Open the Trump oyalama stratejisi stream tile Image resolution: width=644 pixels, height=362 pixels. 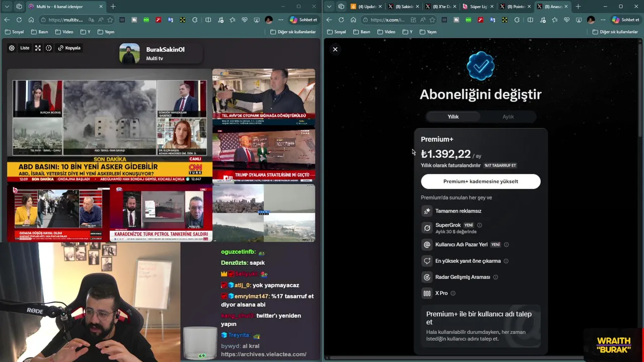point(264,154)
